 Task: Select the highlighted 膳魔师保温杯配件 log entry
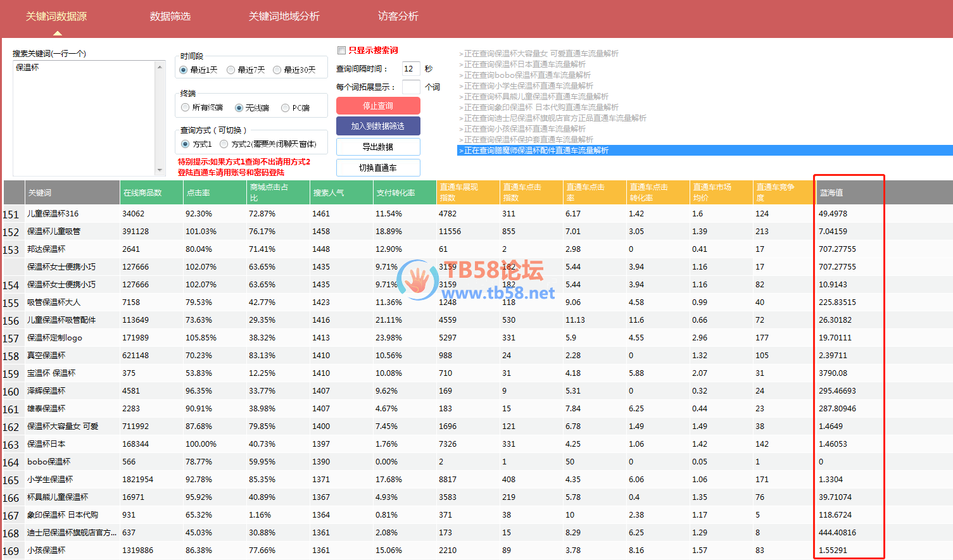(x=536, y=151)
